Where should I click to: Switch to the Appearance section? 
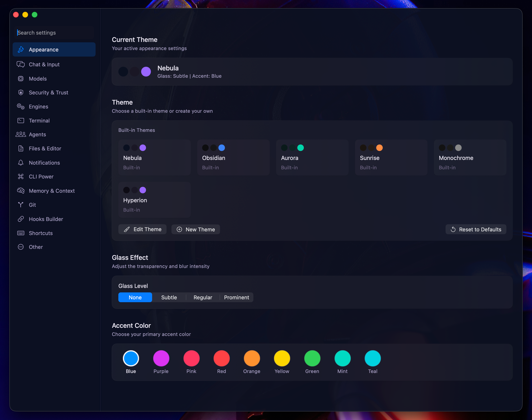click(44, 49)
